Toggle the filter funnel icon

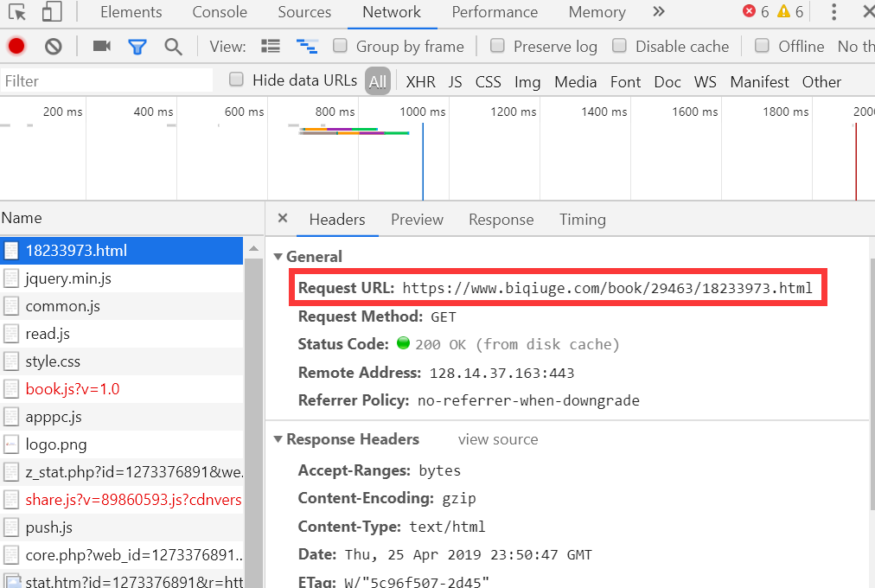click(x=137, y=47)
